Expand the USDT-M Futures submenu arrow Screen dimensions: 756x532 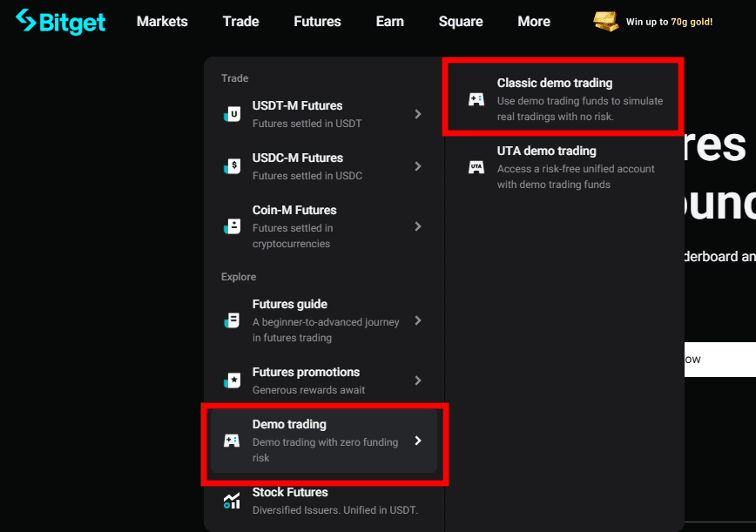(418, 114)
